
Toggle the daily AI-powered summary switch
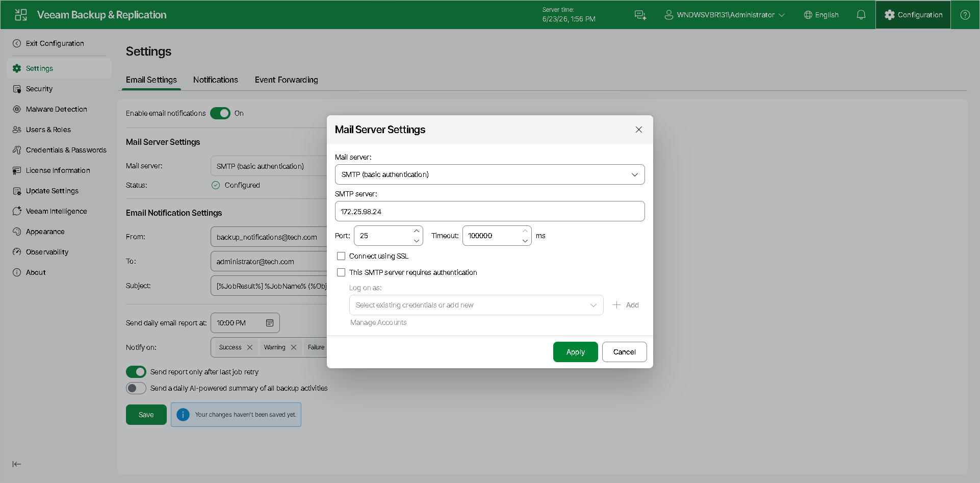click(136, 388)
